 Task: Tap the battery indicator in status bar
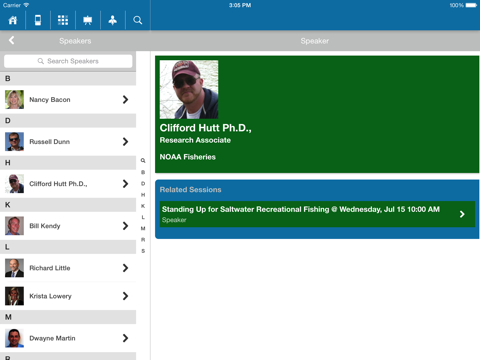click(471, 5)
